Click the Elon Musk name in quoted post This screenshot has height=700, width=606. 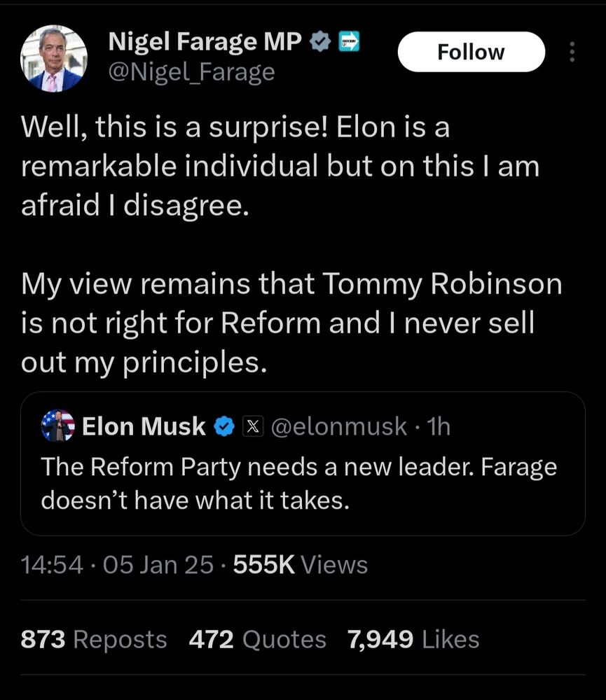coord(144,426)
